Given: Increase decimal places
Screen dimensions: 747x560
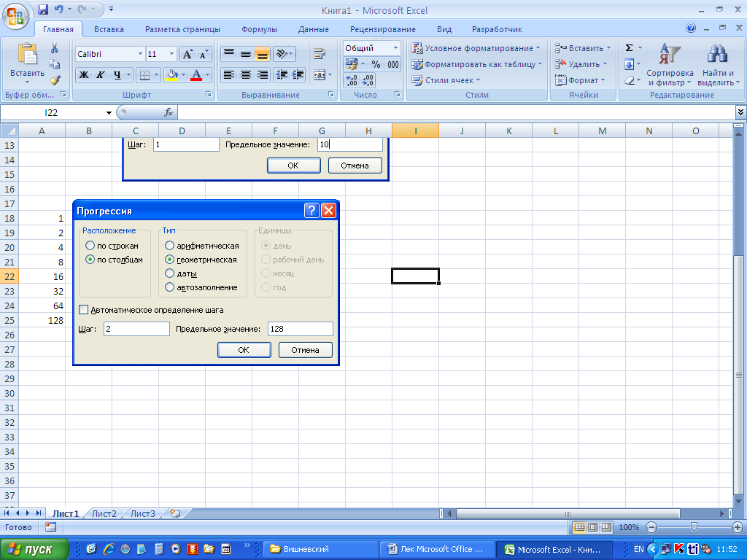Looking at the screenshot, I should click(x=351, y=80).
